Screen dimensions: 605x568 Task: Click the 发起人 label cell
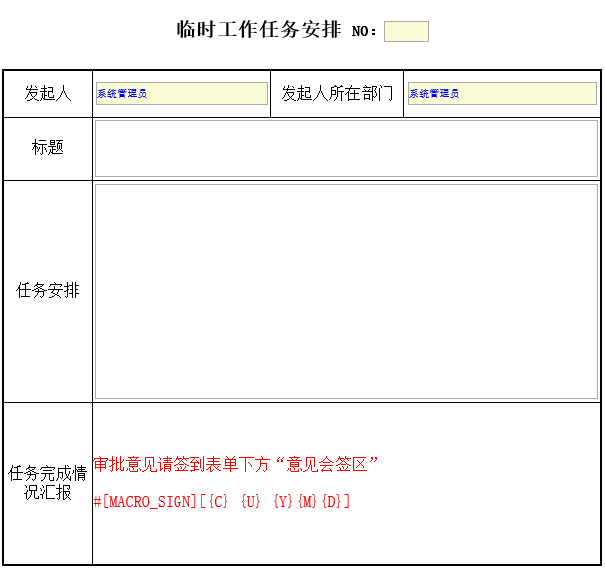point(48,94)
